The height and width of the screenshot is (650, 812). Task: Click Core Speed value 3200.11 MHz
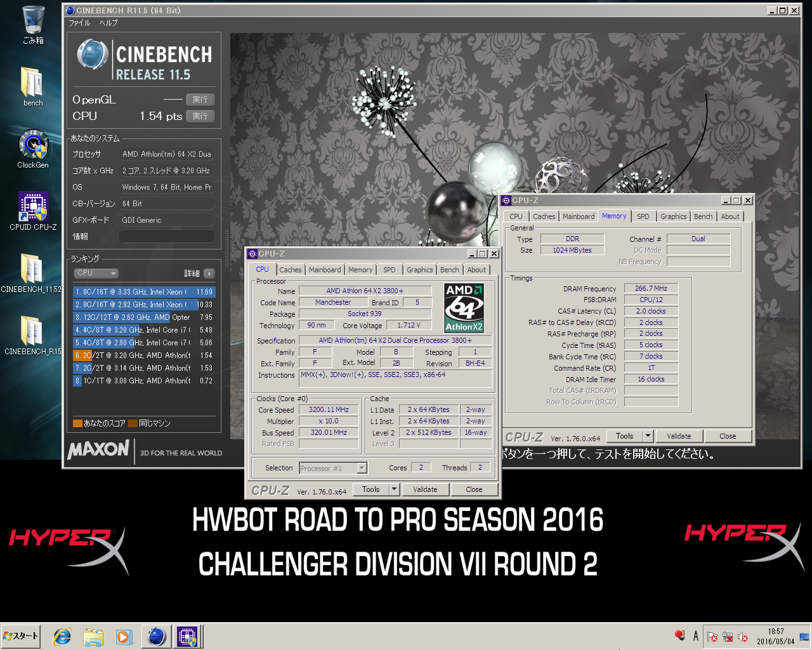[x=329, y=410]
